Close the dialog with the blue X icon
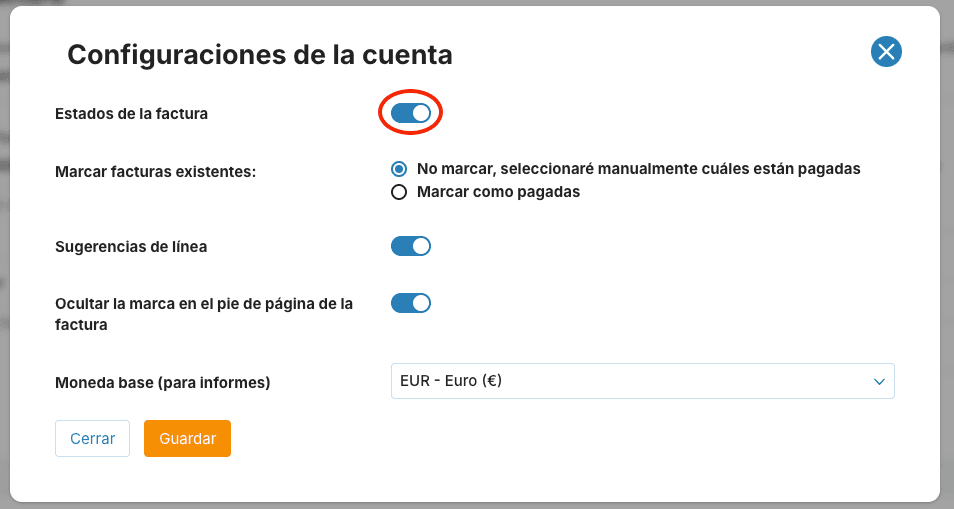The image size is (954, 509). click(x=886, y=52)
